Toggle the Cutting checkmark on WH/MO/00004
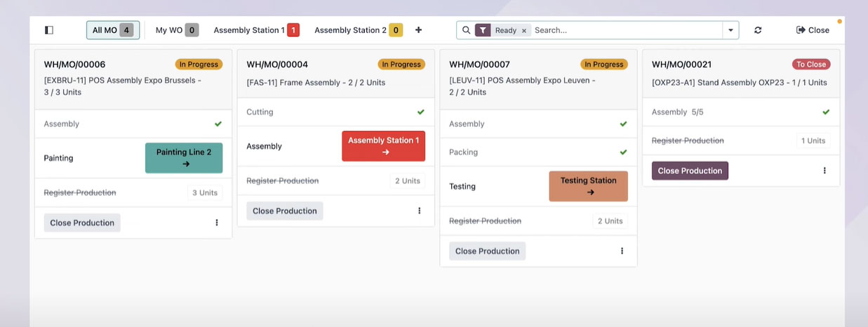Viewport: 868px width, 327px height. point(421,112)
